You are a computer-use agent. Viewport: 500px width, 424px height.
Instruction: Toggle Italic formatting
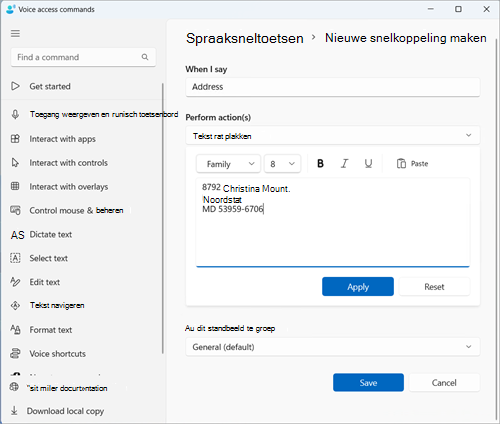pos(344,163)
